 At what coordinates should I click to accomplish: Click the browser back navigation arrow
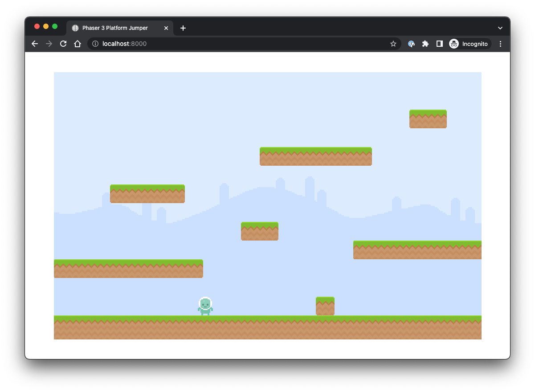35,44
